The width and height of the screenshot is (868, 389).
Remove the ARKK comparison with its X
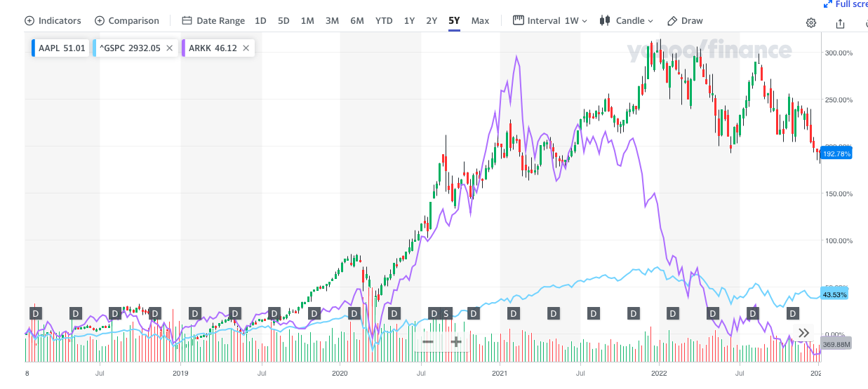[x=246, y=48]
